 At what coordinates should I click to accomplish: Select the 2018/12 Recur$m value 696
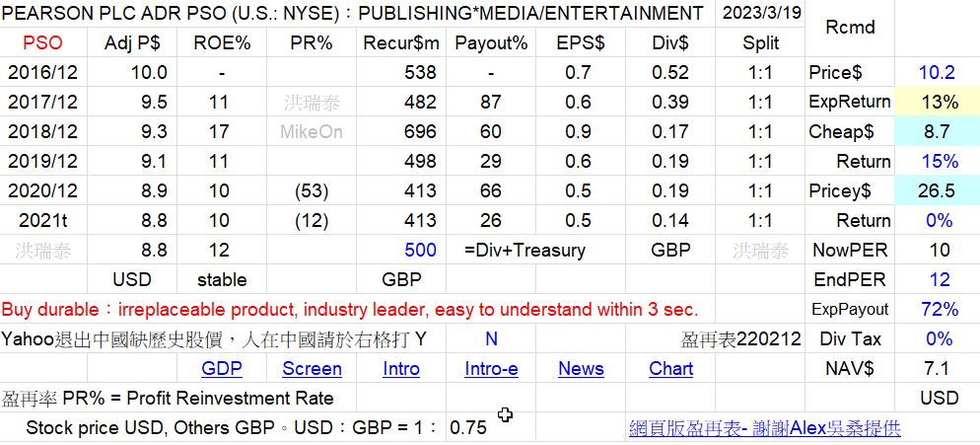click(x=401, y=131)
